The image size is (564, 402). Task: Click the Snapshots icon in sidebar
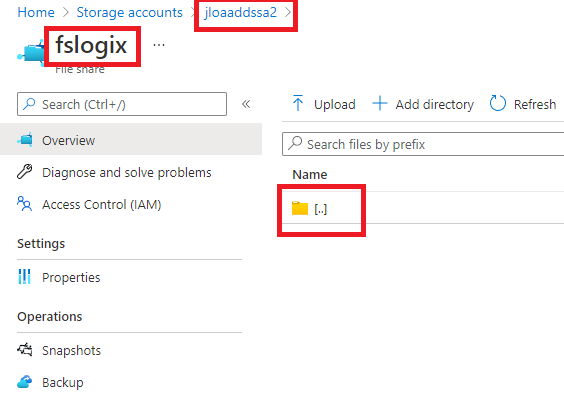click(24, 350)
